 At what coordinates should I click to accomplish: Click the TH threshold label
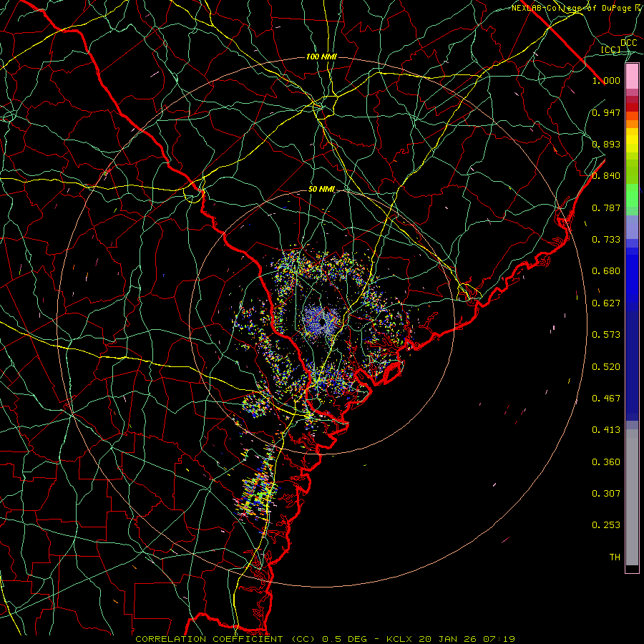point(615,557)
